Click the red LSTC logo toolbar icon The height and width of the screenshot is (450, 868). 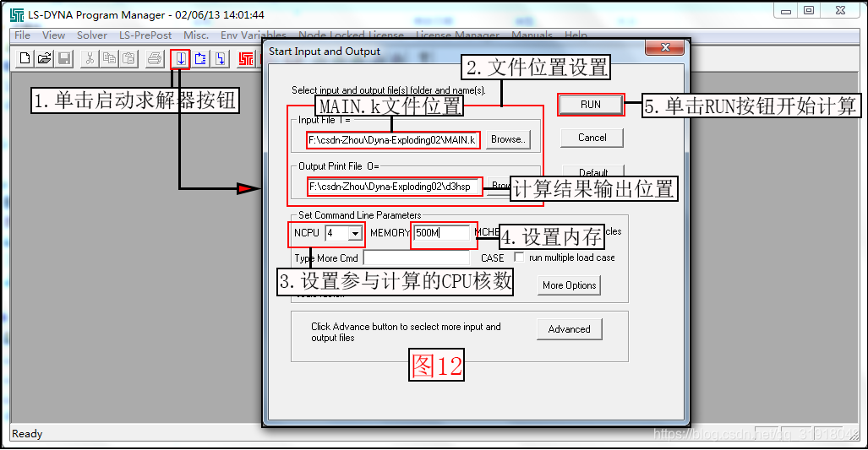click(246, 58)
